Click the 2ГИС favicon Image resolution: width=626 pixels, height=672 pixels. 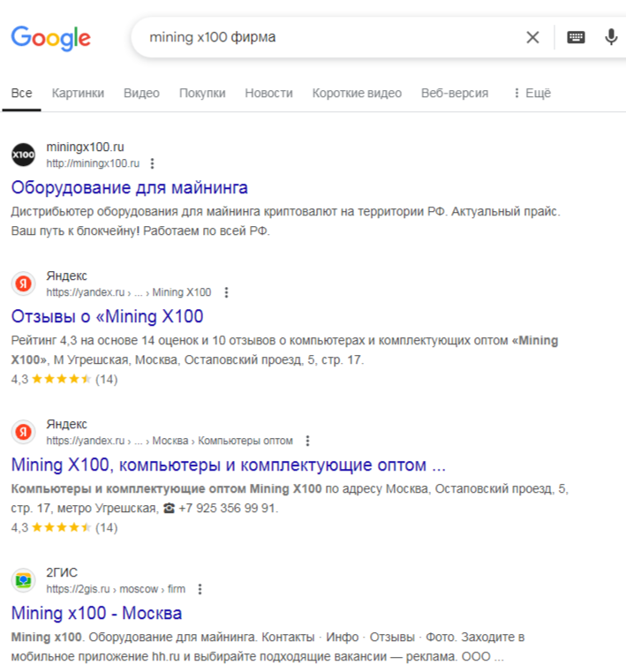pos(23,580)
